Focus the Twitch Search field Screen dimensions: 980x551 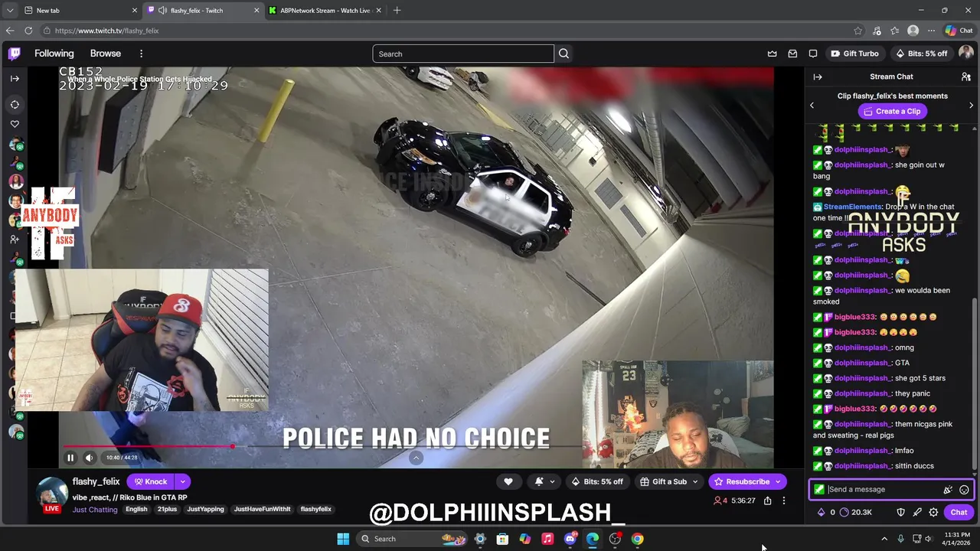pyautogui.click(x=463, y=54)
